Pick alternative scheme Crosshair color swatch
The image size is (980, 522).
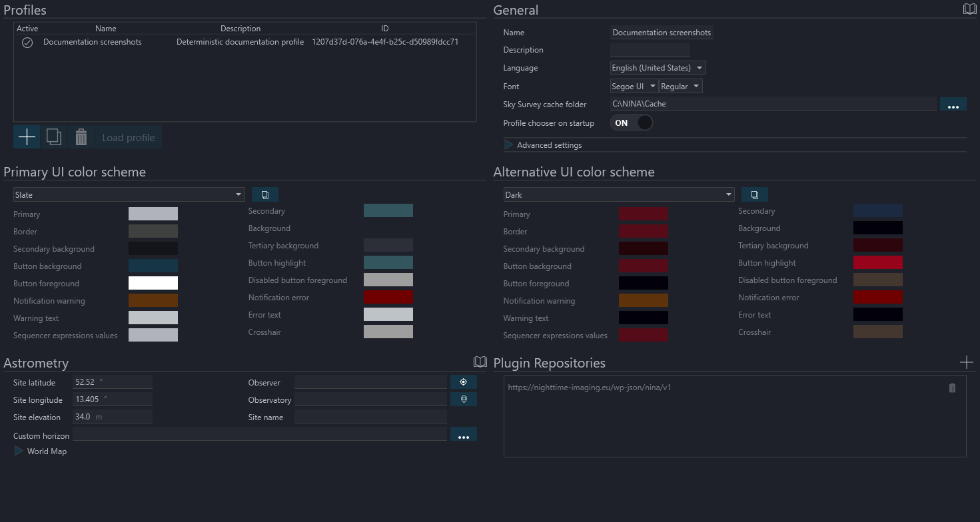(x=878, y=332)
